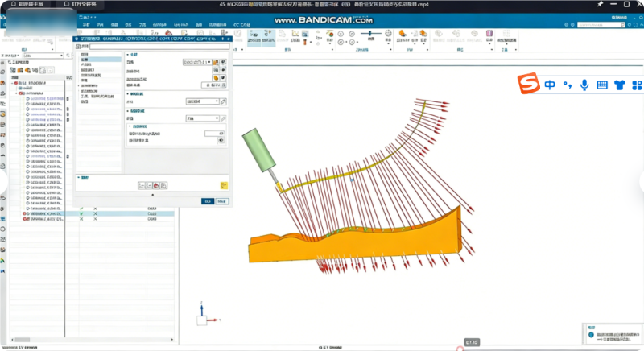Click the Sogou skin shirt icon

point(619,85)
